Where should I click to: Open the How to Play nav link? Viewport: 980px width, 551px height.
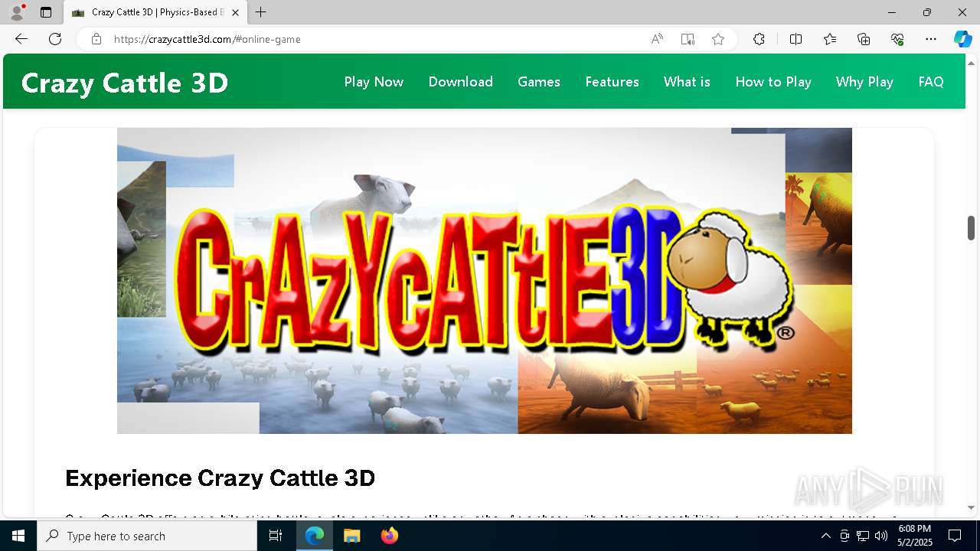point(773,82)
